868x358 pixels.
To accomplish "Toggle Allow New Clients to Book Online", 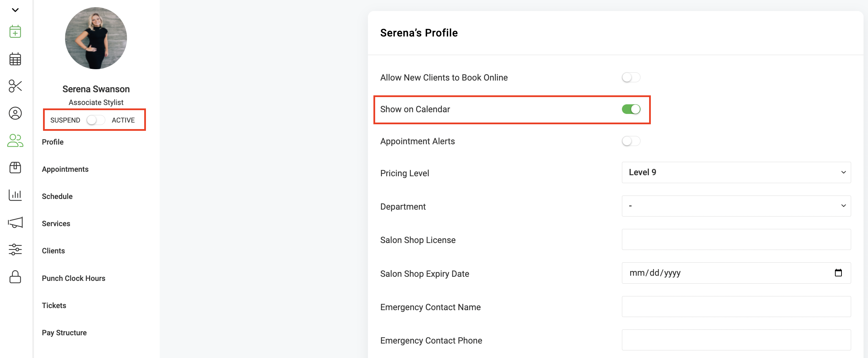I will click(631, 77).
